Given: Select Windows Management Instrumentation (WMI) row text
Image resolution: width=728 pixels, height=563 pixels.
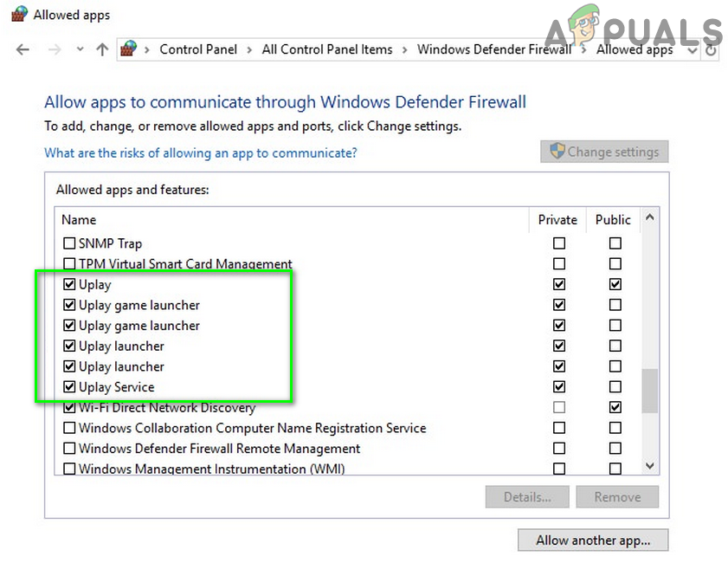Looking at the screenshot, I should (212, 469).
